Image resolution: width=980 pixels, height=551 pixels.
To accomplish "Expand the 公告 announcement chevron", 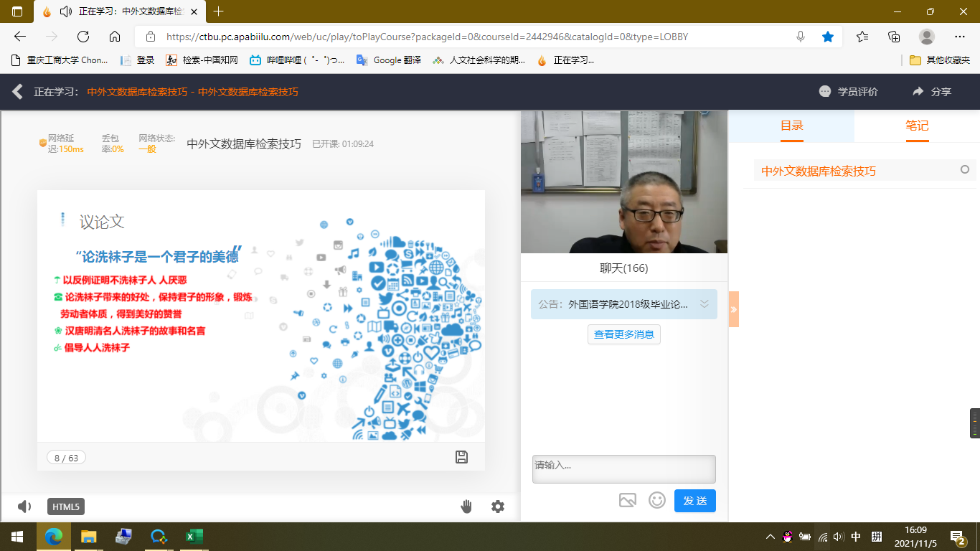I will point(705,304).
